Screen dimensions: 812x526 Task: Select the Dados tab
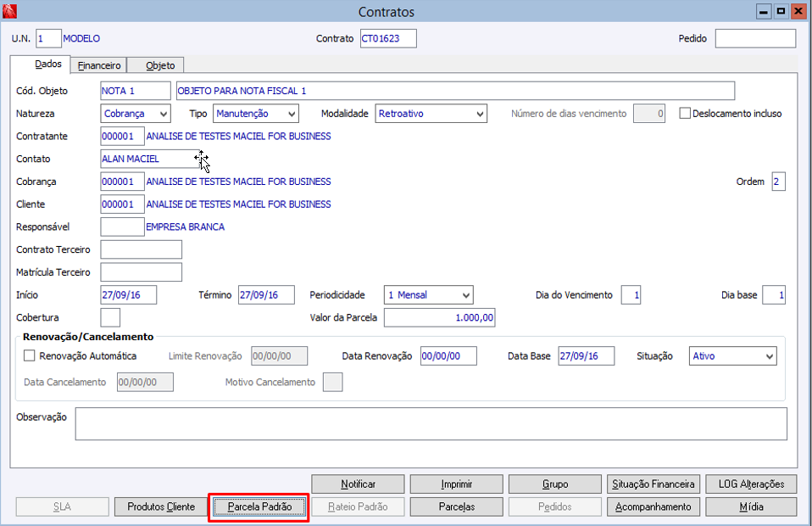[48, 64]
